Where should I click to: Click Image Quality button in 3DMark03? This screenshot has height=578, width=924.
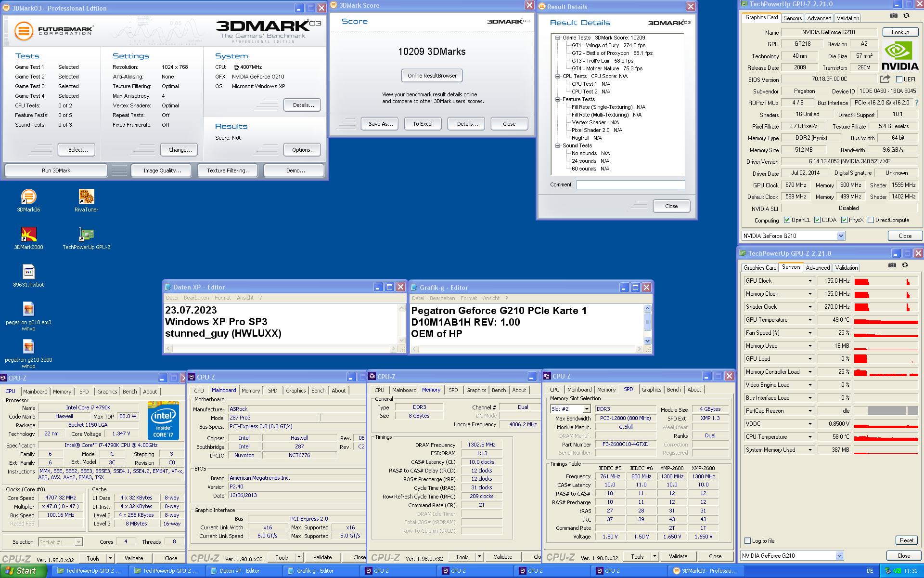coord(162,171)
